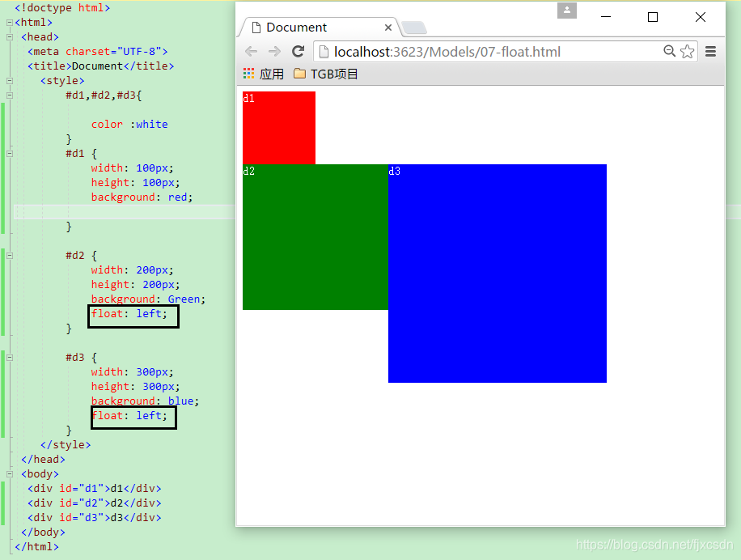Open the apps grid icon in bookmarks bar
This screenshot has height=560, width=741.
point(248,74)
